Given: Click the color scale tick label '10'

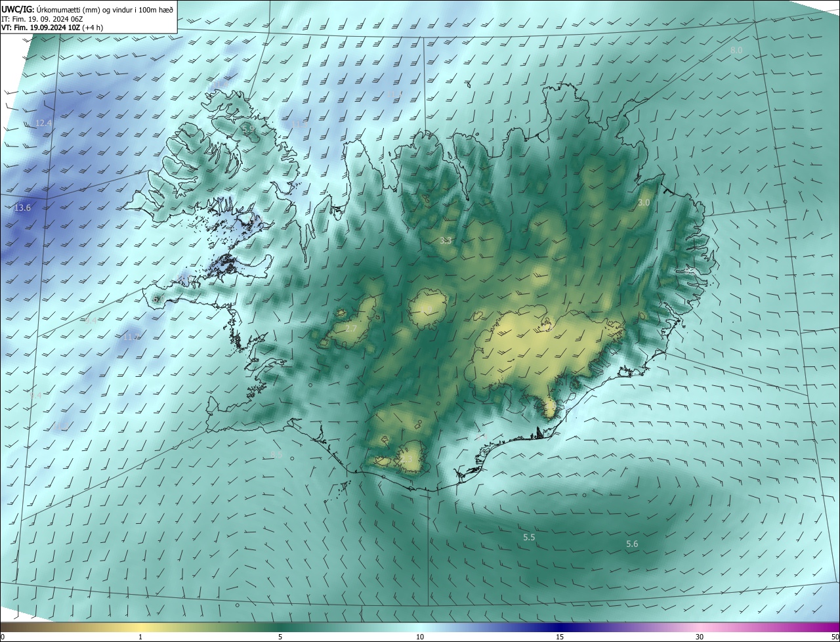Looking at the screenshot, I should [x=420, y=637].
